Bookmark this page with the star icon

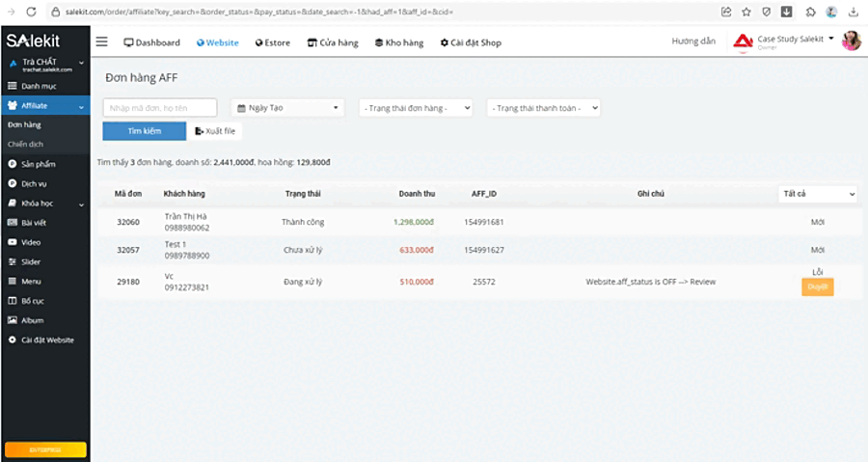tap(746, 12)
